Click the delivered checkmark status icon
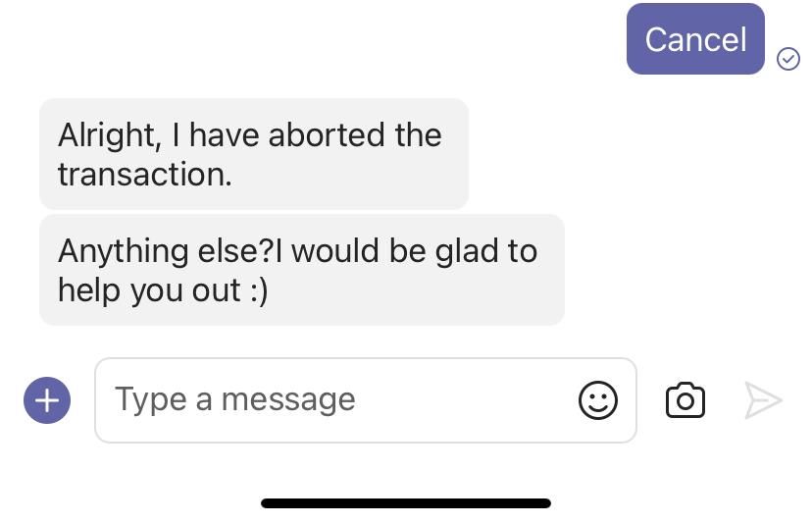Image resolution: width=812 pixels, height=524 pixels. tap(788, 59)
